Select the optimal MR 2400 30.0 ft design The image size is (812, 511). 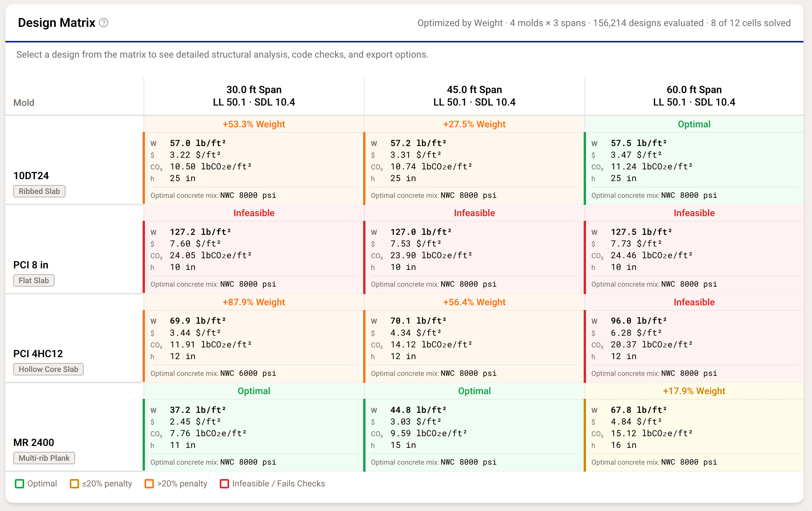click(254, 427)
